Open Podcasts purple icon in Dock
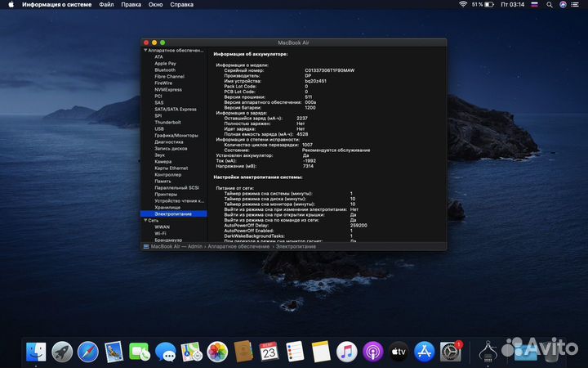The image size is (588, 368). click(372, 352)
